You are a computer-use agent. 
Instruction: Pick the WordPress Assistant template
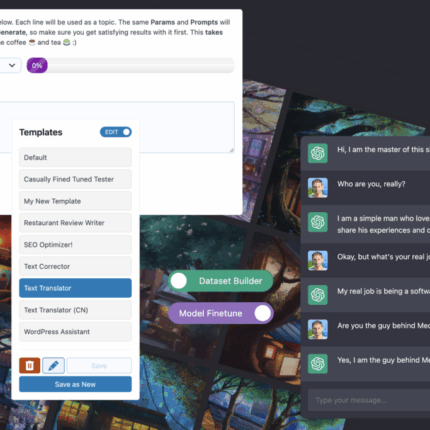pos(75,332)
